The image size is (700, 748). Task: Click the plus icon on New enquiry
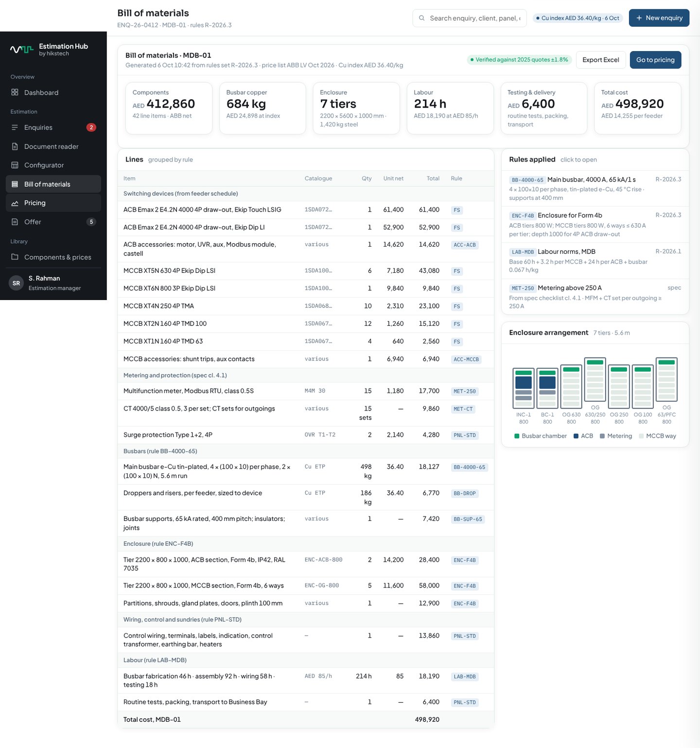(x=639, y=18)
